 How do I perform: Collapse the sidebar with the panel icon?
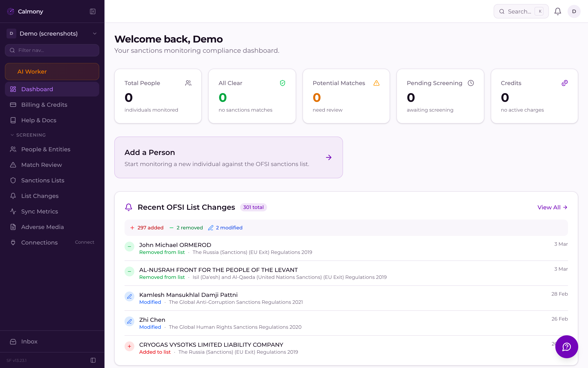92,11
